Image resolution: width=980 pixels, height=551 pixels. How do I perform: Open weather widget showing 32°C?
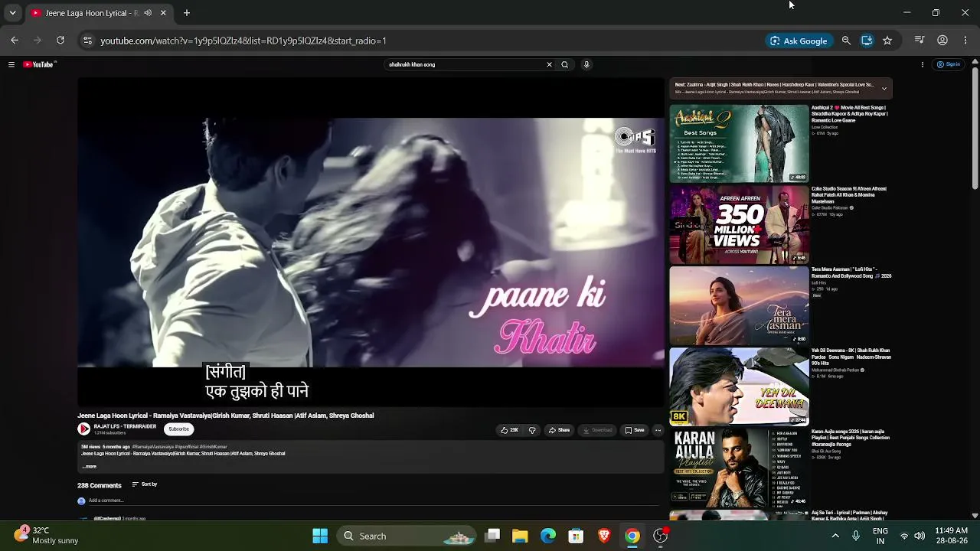point(47,535)
